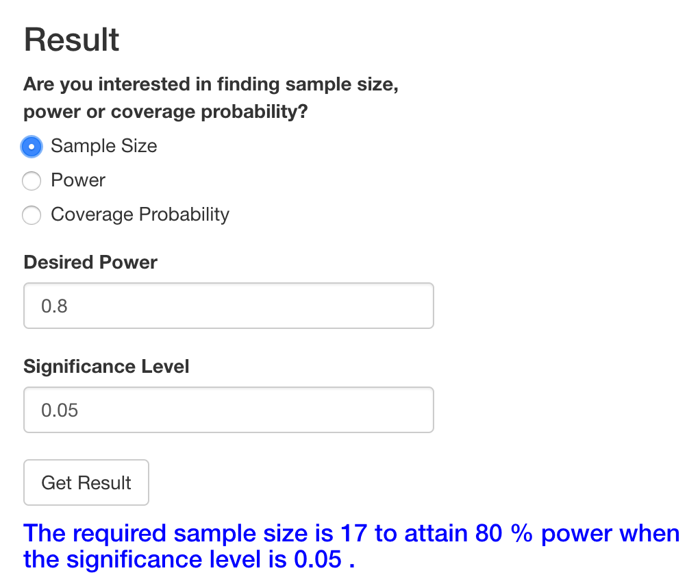Click the 'Significance Level' field label

[x=106, y=367]
